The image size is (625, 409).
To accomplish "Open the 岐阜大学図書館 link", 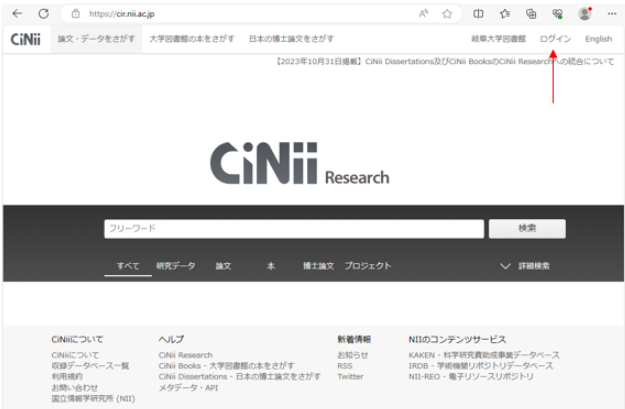I will [x=499, y=39].
